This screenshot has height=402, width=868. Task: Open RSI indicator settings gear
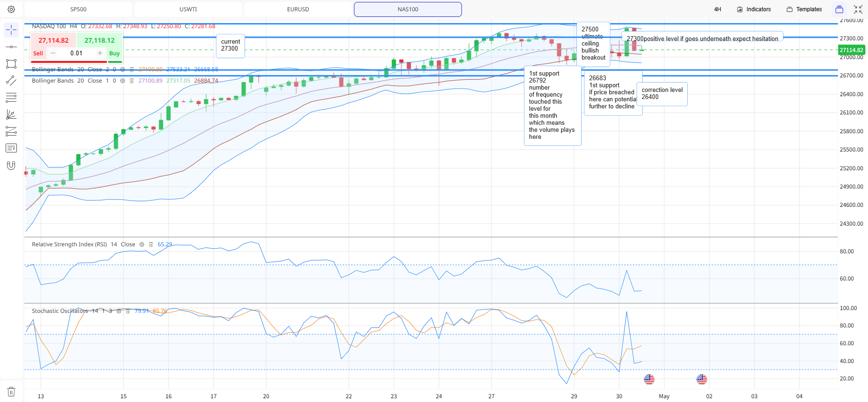coord(142,244)
